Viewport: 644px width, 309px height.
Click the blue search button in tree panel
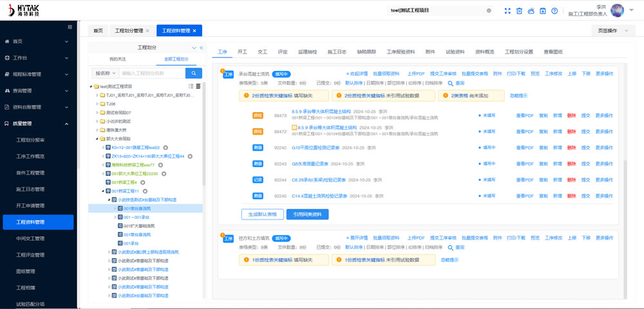pos(193,73)
